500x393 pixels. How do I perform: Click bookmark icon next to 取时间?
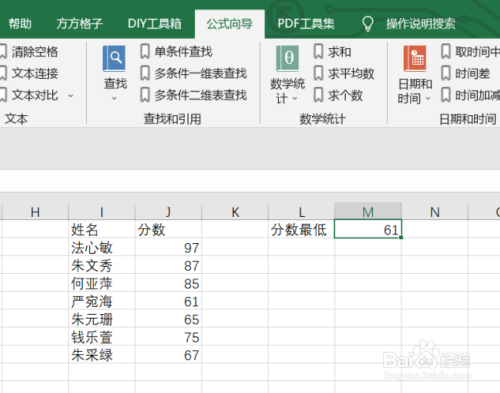[x=446, y=52]
